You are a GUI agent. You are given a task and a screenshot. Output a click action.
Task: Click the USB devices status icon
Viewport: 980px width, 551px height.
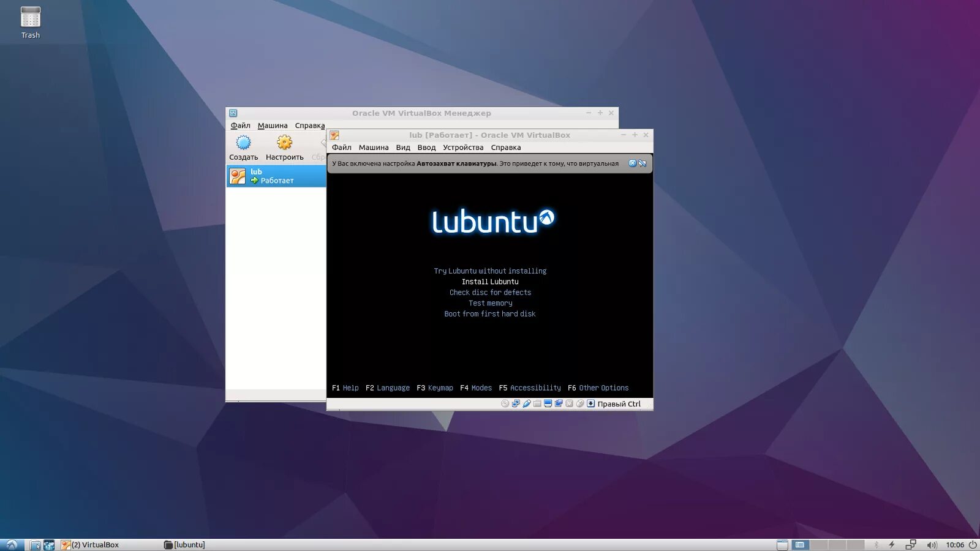point(526,403)
